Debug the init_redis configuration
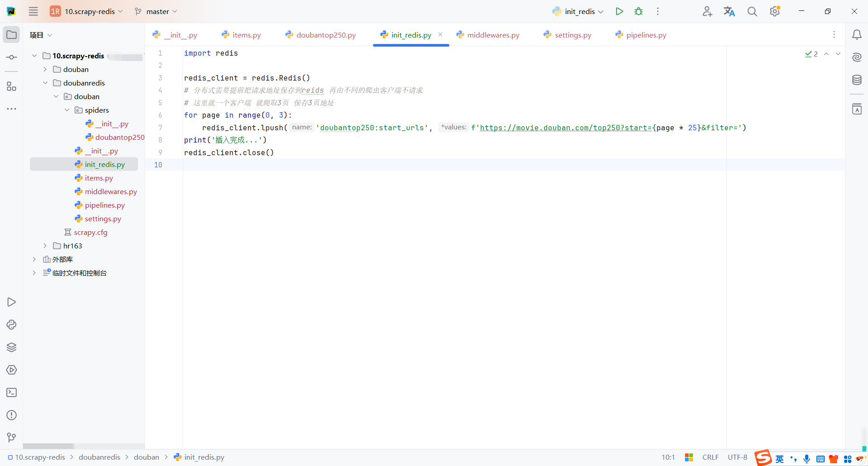 pyautogui.click(x=639, y=11)
